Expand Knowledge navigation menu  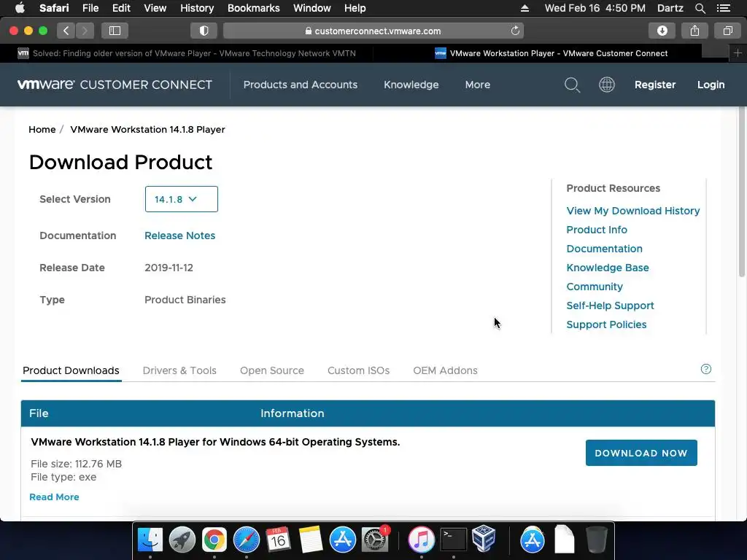(x=411, y=85)
